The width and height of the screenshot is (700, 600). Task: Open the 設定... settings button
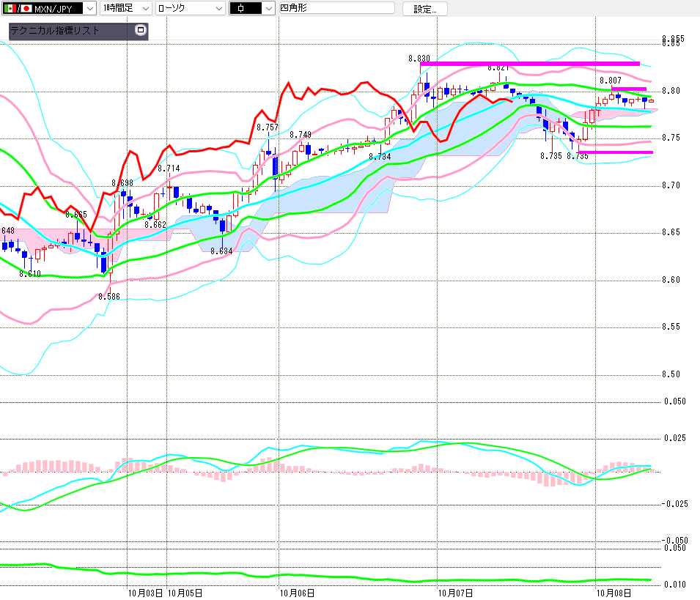click(424, 9)
